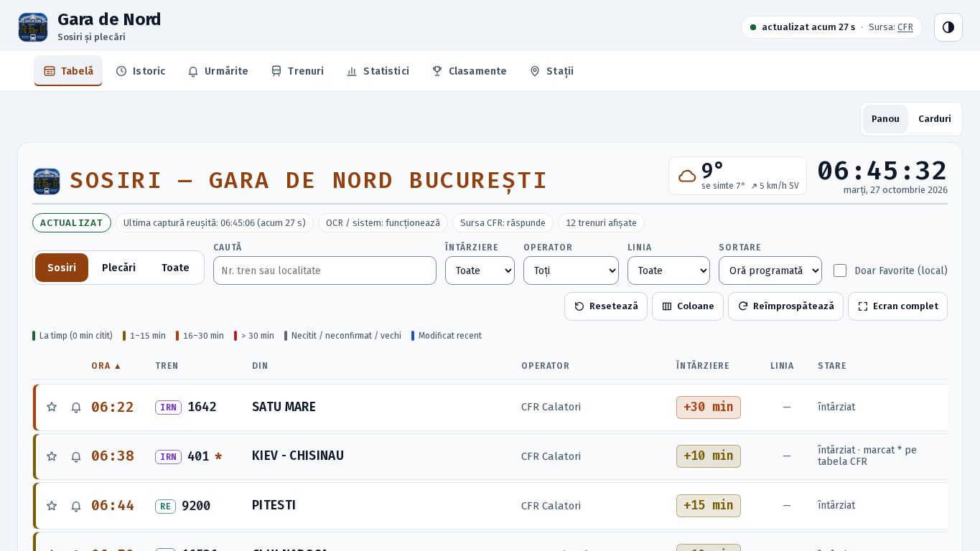
Task: Open the CFR source link
Action: point(905,27)
